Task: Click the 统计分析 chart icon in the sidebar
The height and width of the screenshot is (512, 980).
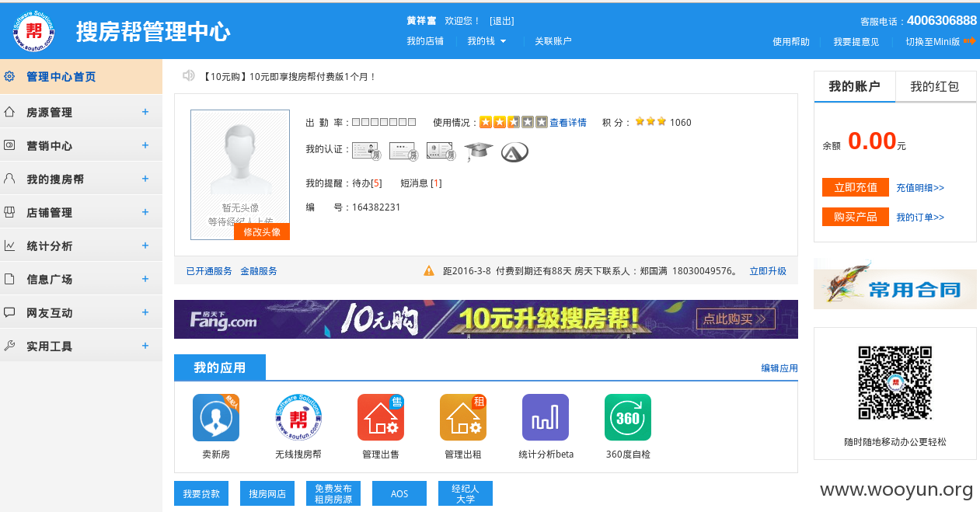Action: pos(9,246)
